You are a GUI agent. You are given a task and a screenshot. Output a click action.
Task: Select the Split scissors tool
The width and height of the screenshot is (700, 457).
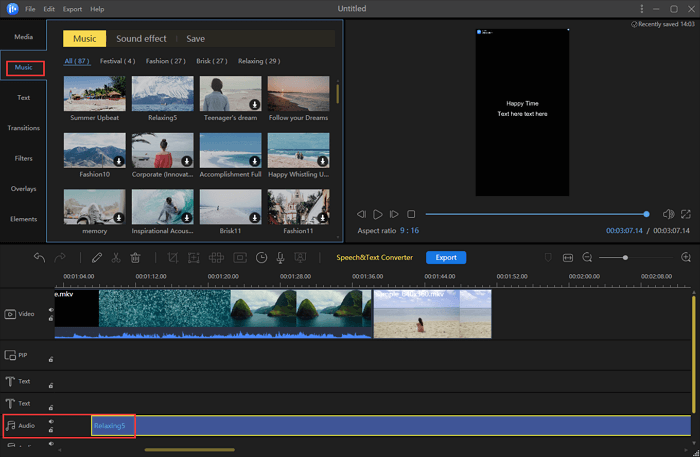[116, 257]
